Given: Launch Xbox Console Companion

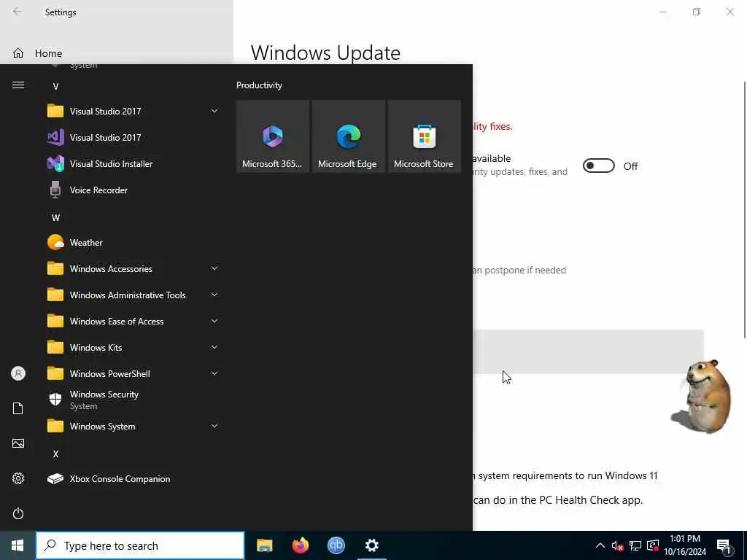Looking at the screenshot, I should [132, 479].
